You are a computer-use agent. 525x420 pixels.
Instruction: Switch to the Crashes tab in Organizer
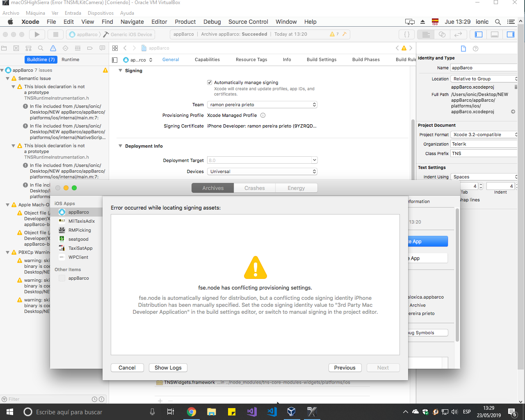[255, 188]
